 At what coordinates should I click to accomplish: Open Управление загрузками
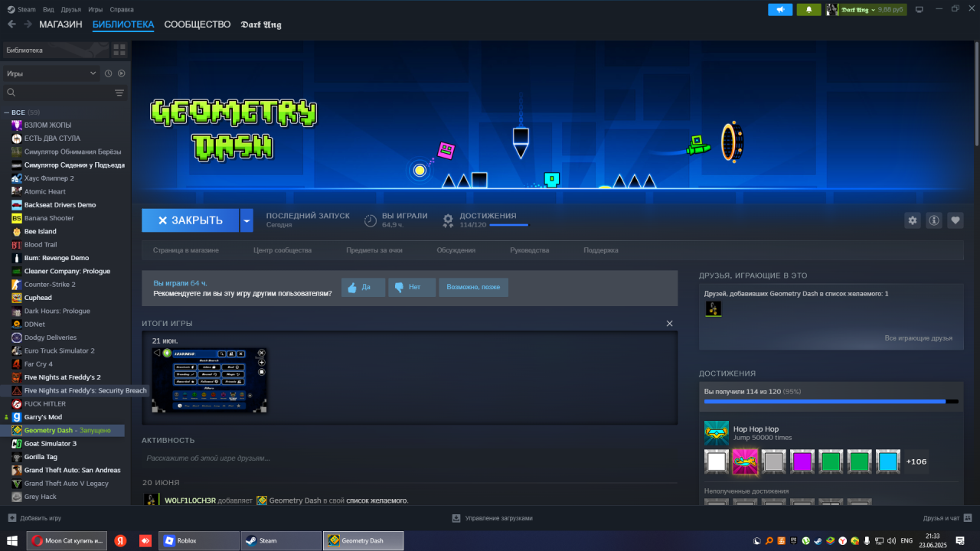coord(492,518)
